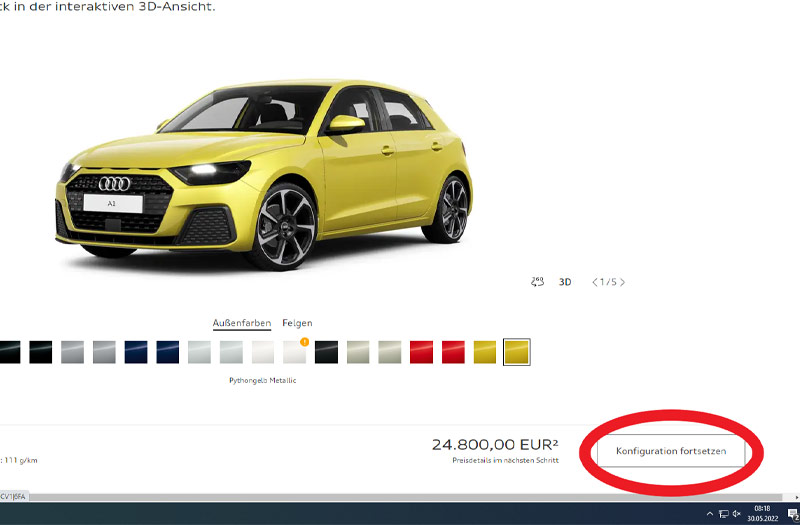Open the network icon in system tray
The image size is (800, 525).
[723, 514]
